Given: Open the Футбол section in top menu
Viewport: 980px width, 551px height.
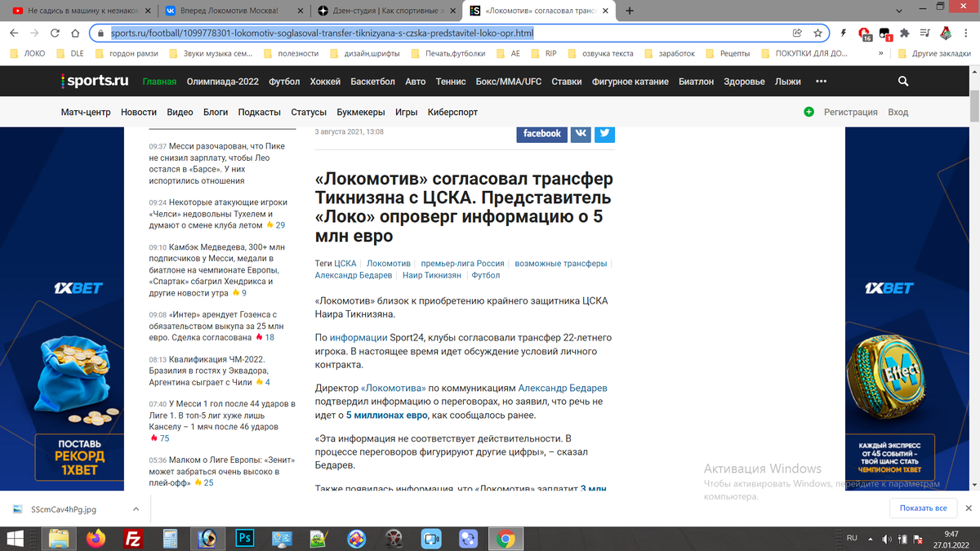Looking at the screenshot, I should coord(284,82).
